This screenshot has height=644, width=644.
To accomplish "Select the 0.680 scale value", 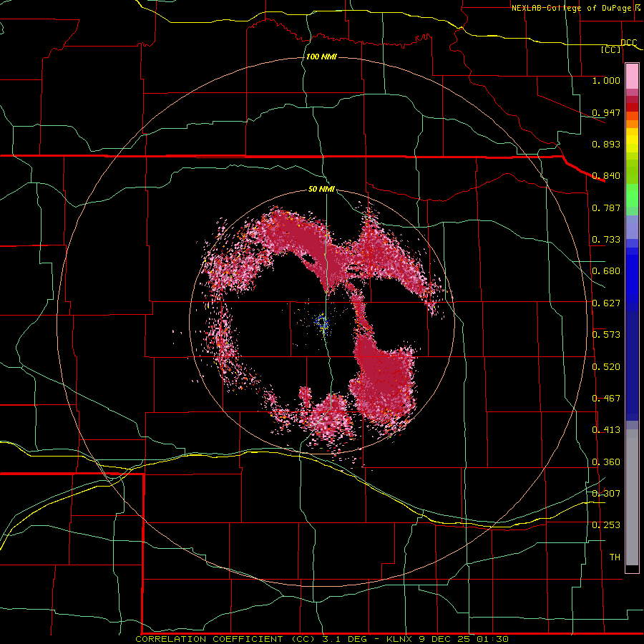I will 606,271.
